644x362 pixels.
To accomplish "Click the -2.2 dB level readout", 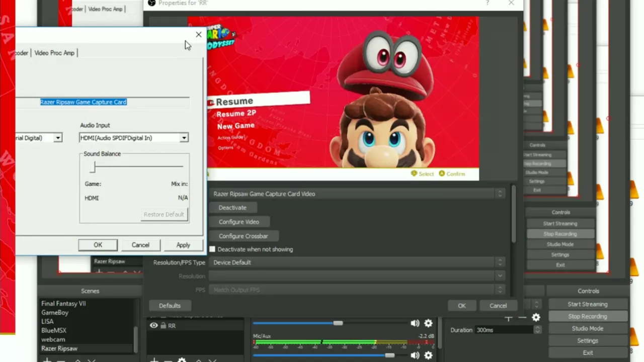I will point(426,336).
